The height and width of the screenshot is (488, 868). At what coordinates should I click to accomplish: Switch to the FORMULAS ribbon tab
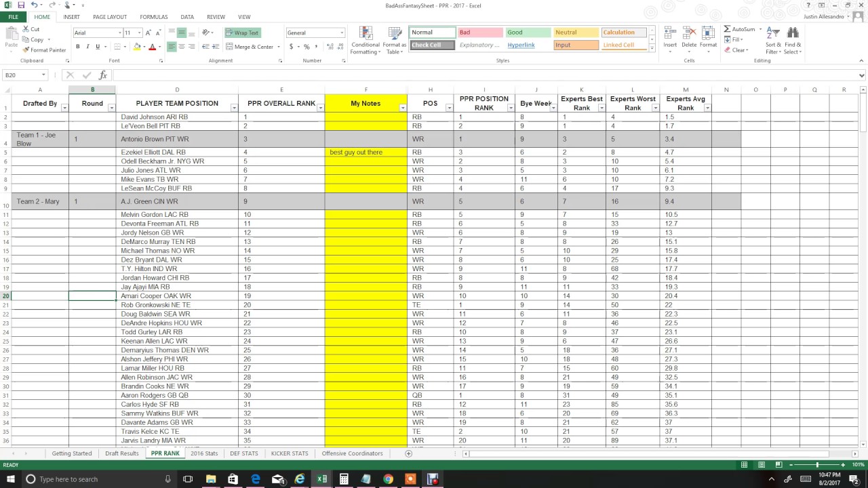(154, 17)
